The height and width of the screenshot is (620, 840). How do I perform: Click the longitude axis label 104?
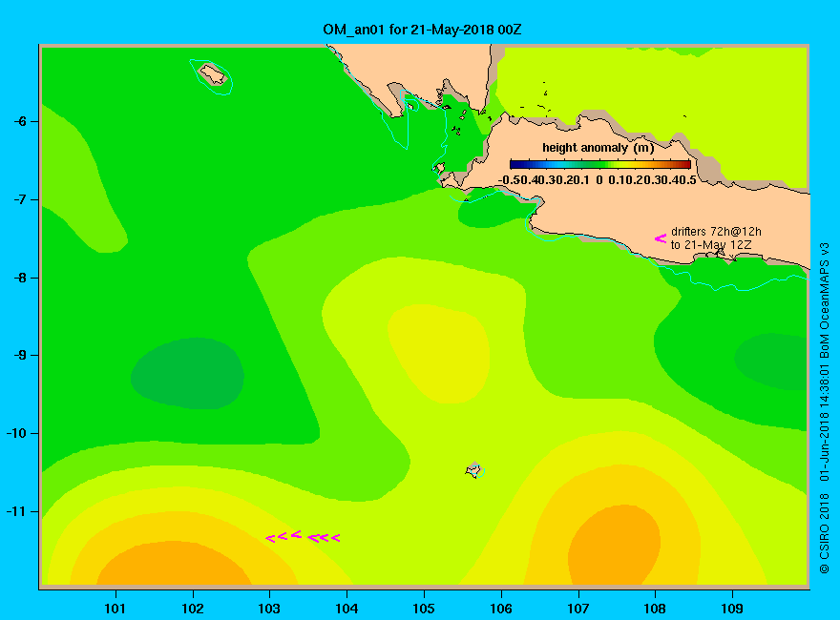point(346,609)
